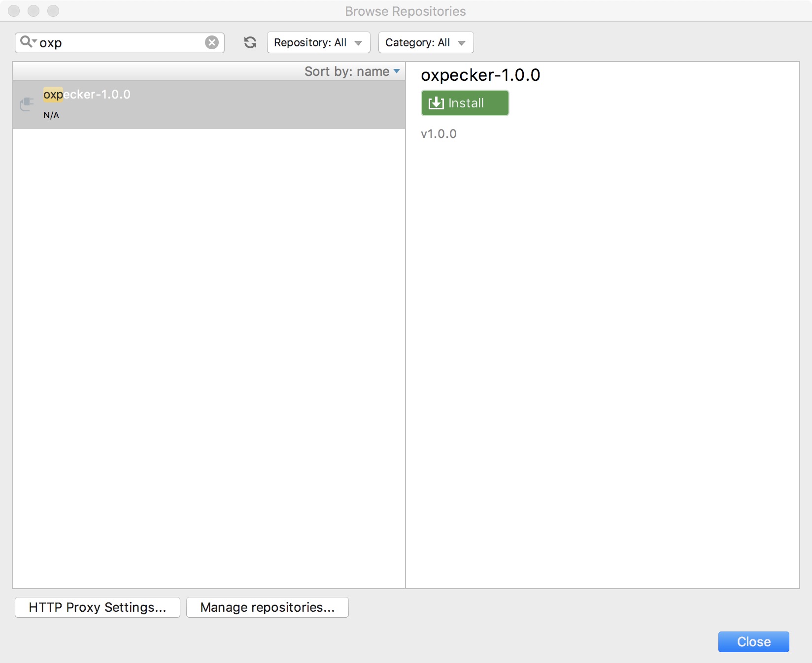This screenshot has width=812, height=663.
Task: Select oxpecker-1.0.0 plugin in list
Action: [209, 104]
